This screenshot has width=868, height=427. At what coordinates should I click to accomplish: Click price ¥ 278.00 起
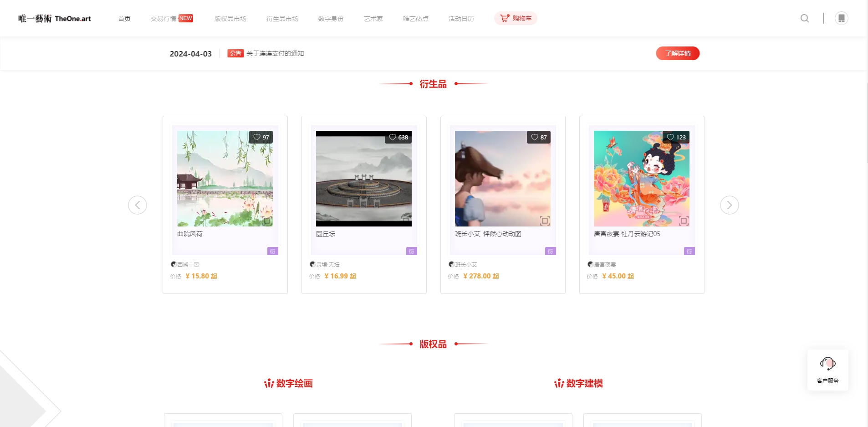coord(481,276)
